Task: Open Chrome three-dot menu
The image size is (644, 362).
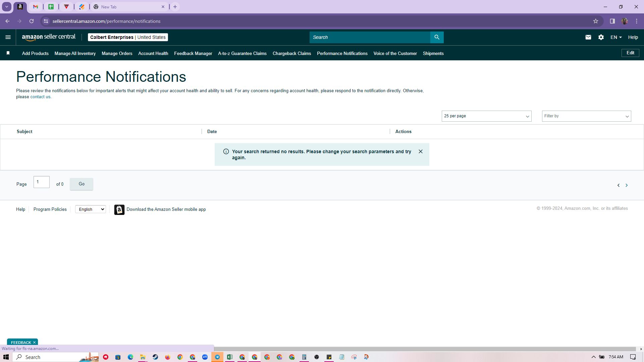Action: click(637, 21)
